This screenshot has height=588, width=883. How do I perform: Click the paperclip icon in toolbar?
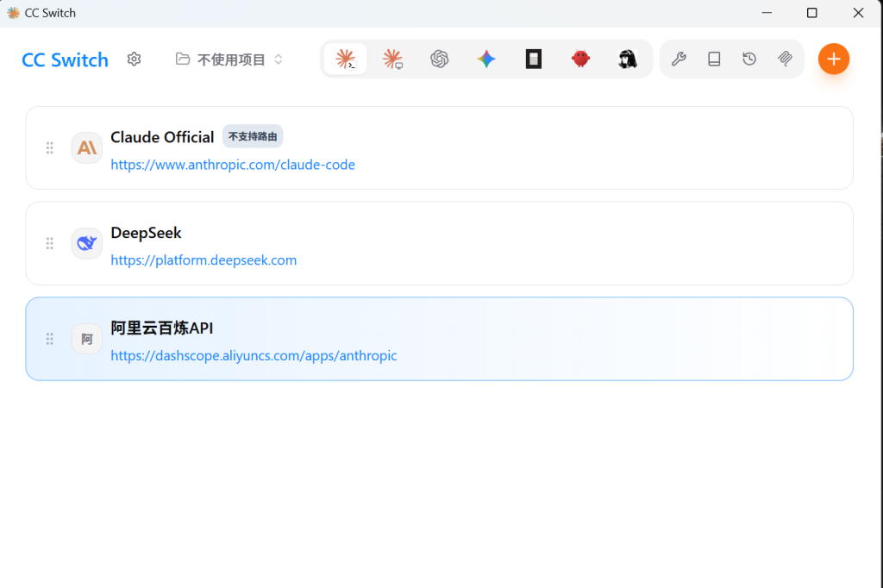point(785,59)
